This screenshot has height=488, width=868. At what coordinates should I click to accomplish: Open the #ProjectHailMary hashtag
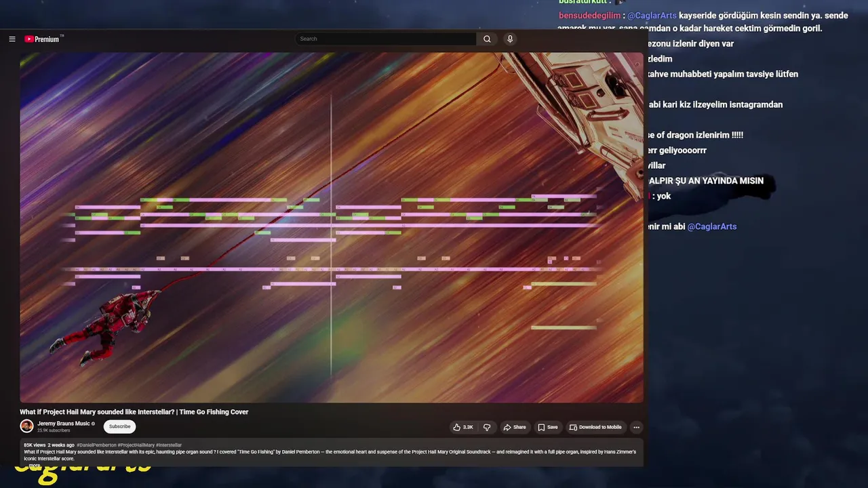click(x=136, y=445)
